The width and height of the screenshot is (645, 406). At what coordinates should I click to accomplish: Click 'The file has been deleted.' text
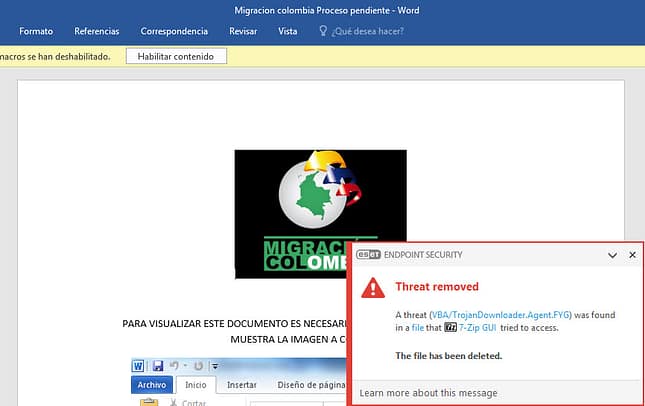point(449,356)
